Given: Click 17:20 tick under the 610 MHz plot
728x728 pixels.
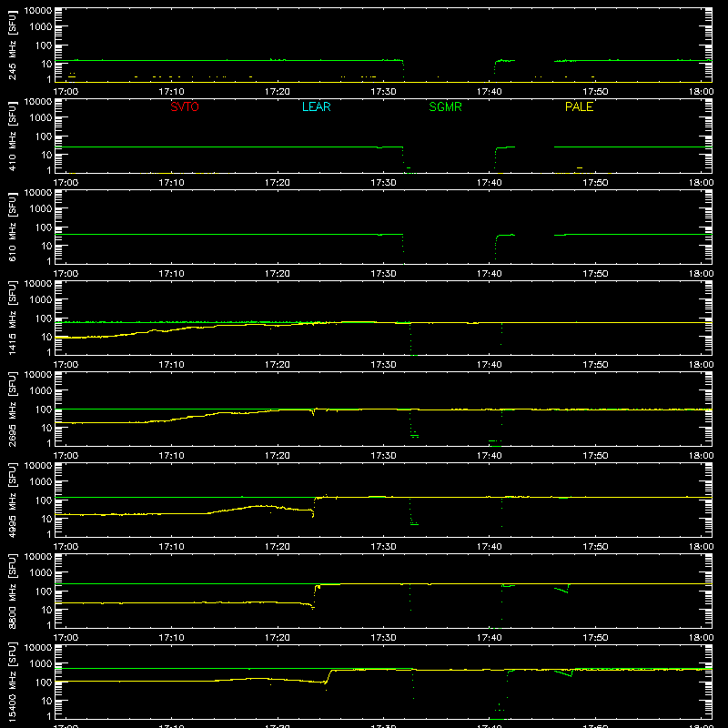Looking at the screenshot, I should (278, 274).
